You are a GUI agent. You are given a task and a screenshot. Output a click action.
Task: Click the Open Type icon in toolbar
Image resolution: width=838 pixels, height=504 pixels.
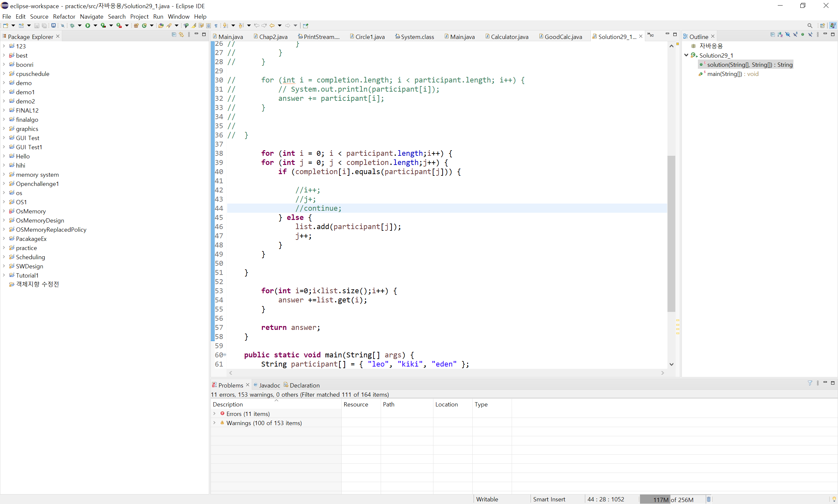[x=161, y=26]
